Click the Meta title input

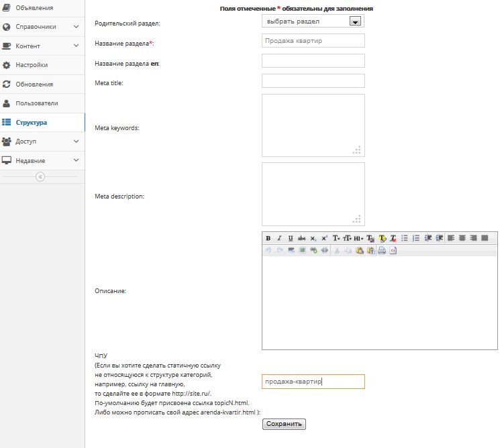point(313,80)
